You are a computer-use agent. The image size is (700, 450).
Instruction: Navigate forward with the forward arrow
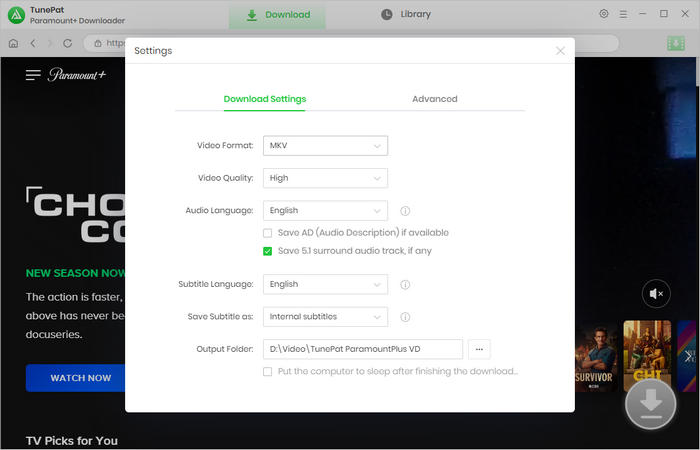(50, 43)
